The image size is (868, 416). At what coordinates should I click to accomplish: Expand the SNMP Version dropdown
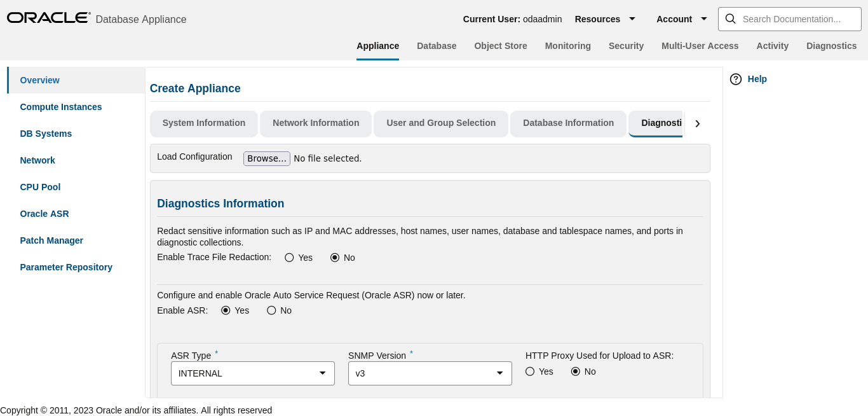(x=430, y=373)
